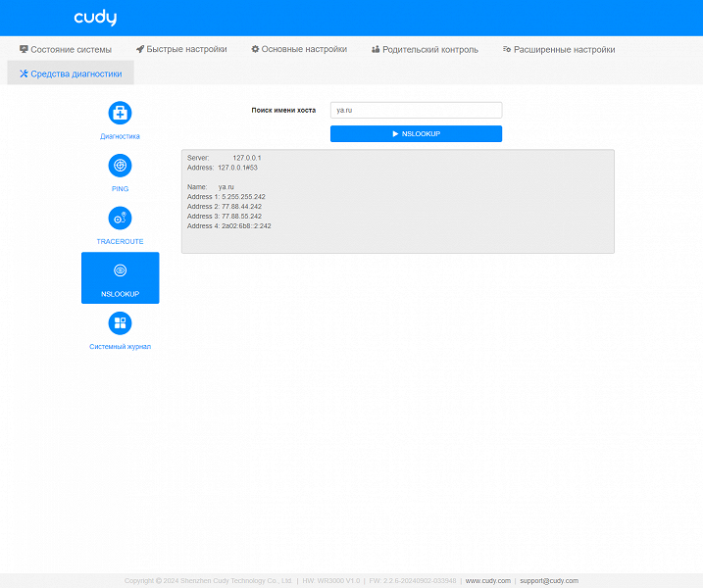Open the Системный журнал grid icon

click(x=120, y=323)
